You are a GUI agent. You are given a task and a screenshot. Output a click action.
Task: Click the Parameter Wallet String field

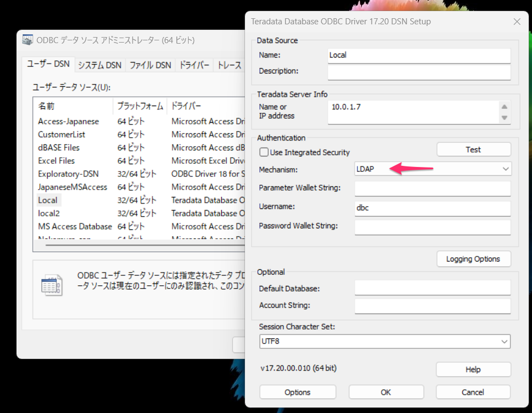click(432, 188)
